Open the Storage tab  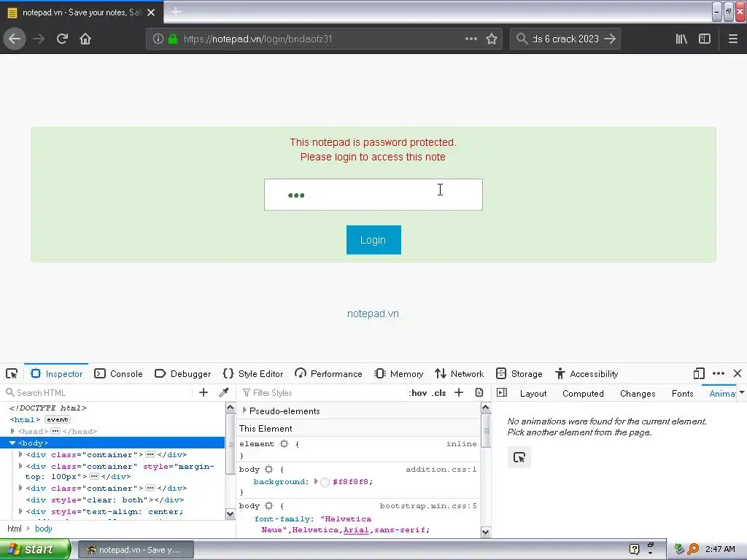point(519,374)
